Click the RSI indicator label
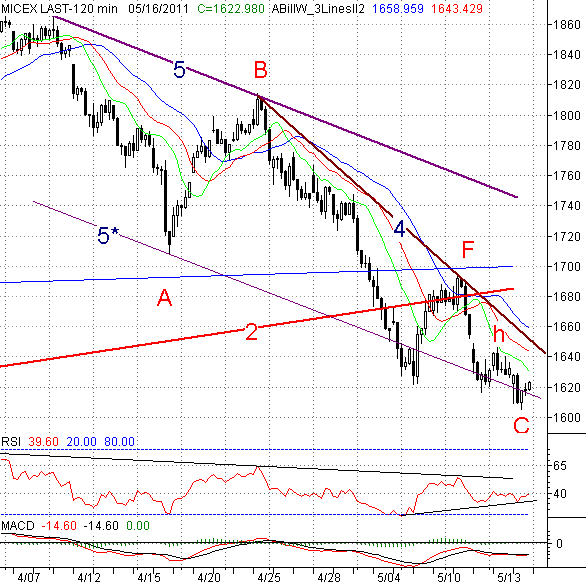 11,441
